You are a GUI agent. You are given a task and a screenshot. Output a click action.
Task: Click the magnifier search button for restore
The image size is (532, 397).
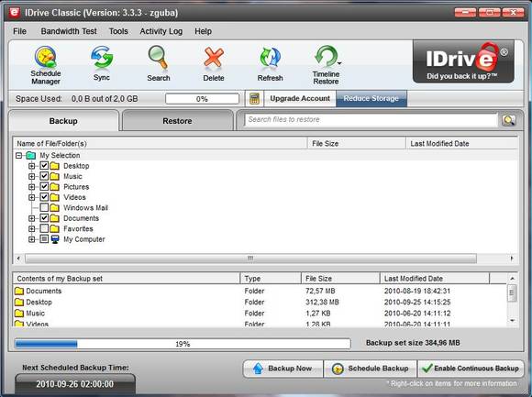pyautogui.click(x=508, y=120)
